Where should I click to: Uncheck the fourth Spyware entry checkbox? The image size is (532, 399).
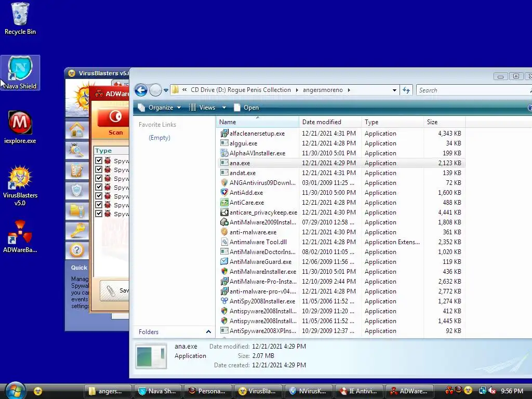coord(99,187)
